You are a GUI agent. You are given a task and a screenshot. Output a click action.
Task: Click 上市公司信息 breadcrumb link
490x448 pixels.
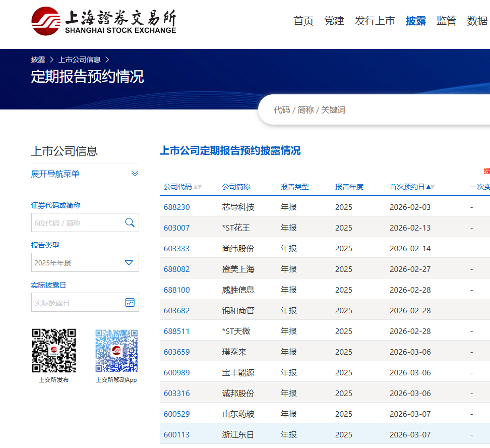click(80, 60)
